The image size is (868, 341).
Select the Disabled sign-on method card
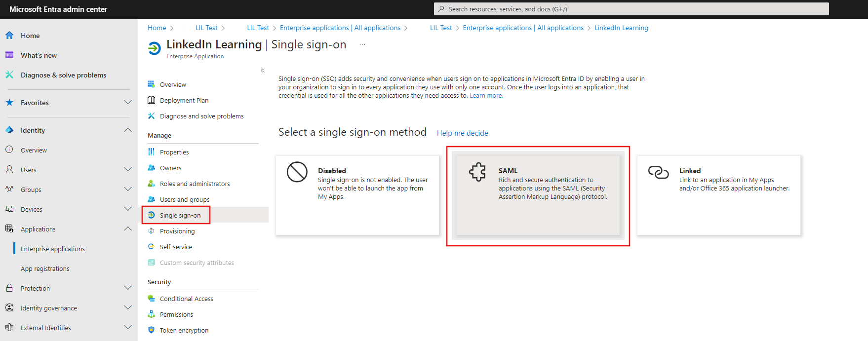click(x=357, y=195)
